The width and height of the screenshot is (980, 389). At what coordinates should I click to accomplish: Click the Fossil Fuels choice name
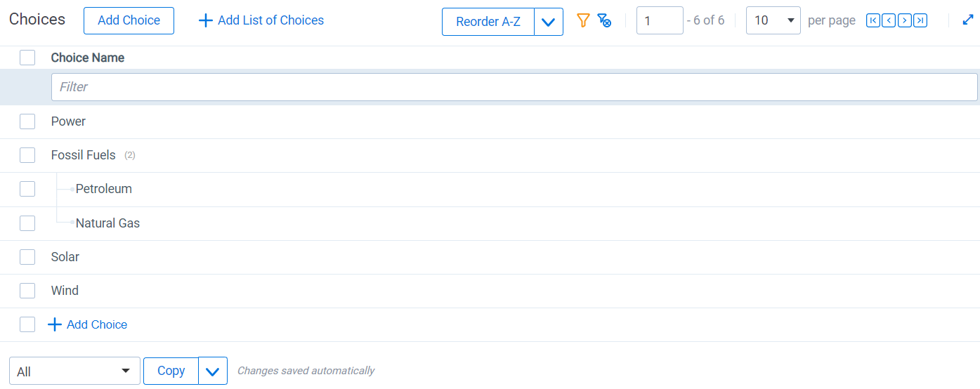coord(84,155)
